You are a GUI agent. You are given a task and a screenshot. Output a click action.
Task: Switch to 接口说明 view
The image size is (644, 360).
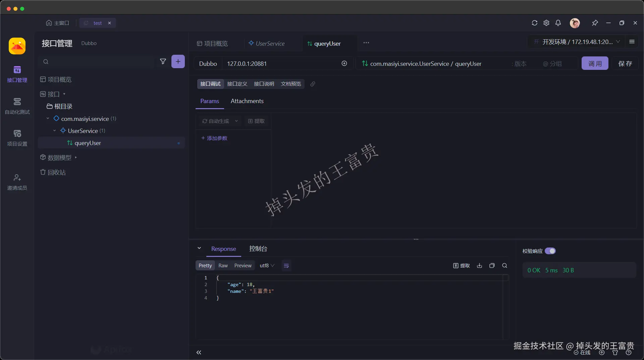coord(264,84)
